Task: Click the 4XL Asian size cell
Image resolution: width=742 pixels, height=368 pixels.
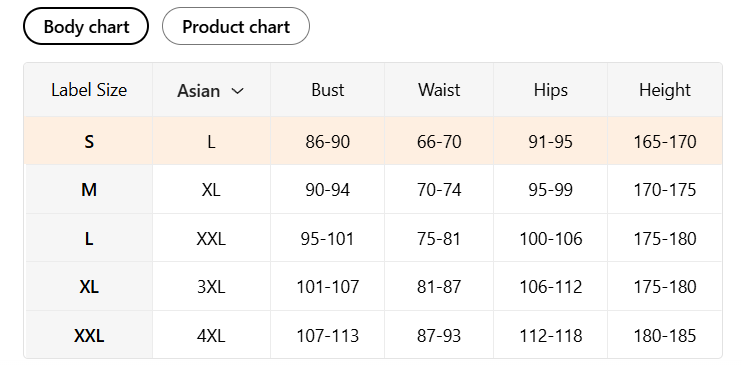Action: click(x=211, y=336)
